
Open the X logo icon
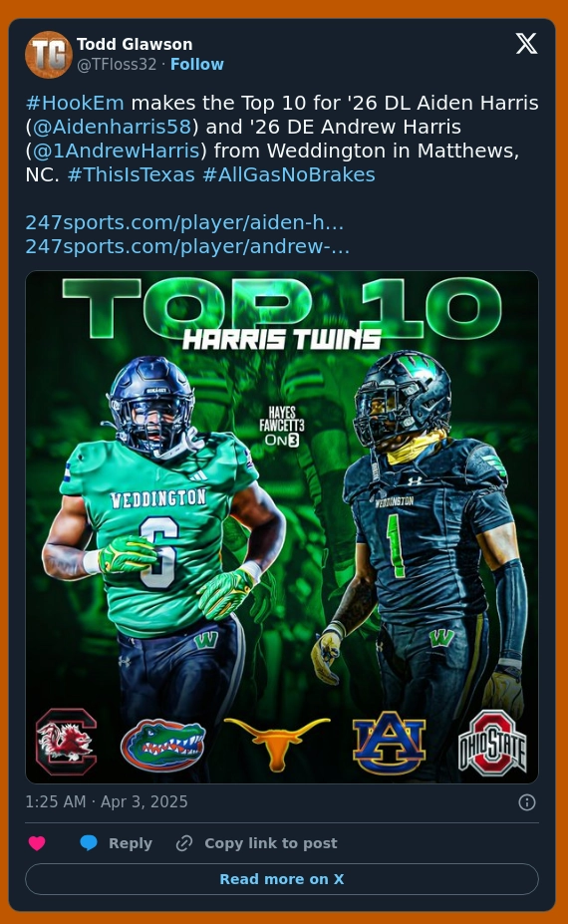(526, 44)
